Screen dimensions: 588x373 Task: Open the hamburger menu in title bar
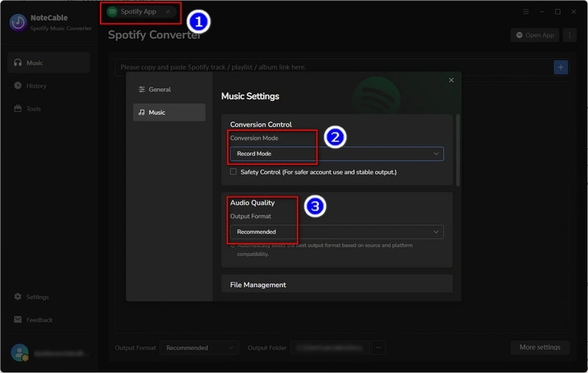point(526,12)
